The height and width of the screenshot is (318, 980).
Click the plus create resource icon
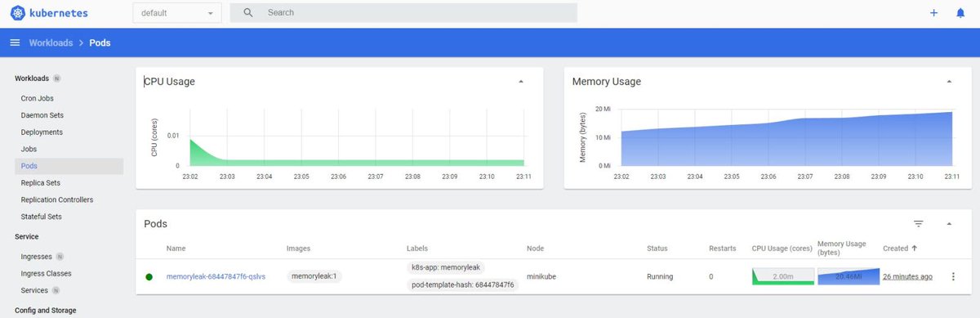[934, 13]
